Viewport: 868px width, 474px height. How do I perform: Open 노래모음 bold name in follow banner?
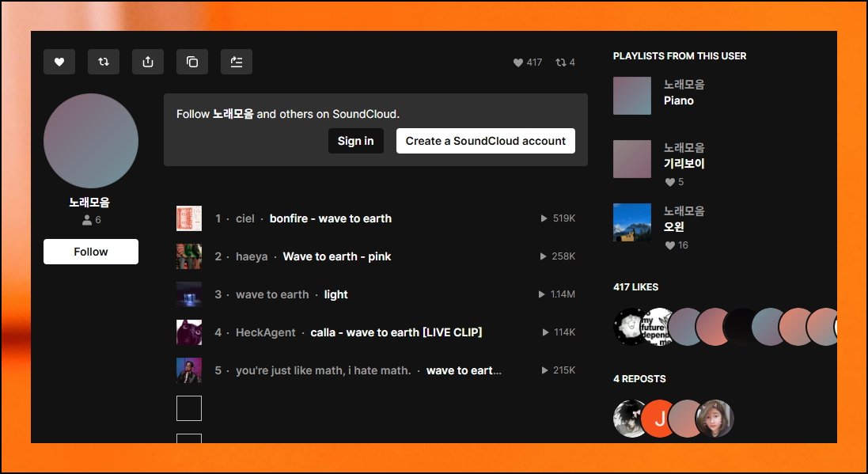[x=233, y=114]
